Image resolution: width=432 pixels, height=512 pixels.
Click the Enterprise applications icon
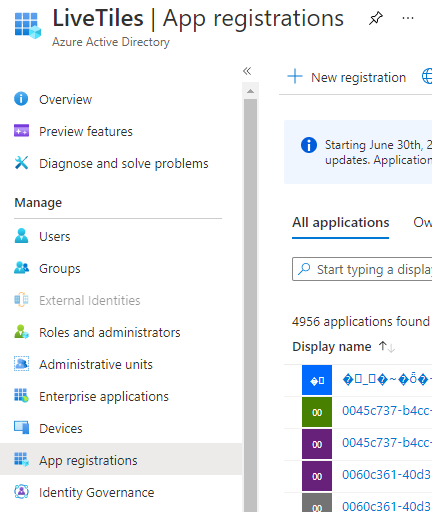click(21, 396)
